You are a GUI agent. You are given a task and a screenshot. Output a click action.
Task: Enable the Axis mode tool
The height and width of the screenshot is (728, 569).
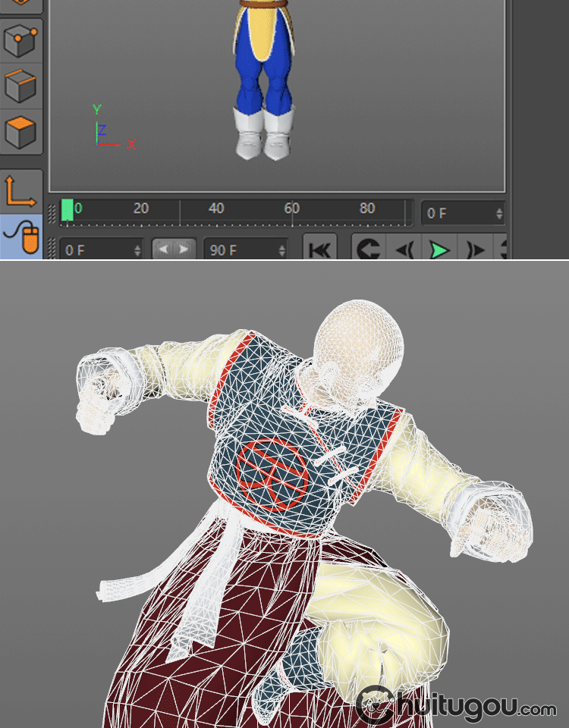20,190
